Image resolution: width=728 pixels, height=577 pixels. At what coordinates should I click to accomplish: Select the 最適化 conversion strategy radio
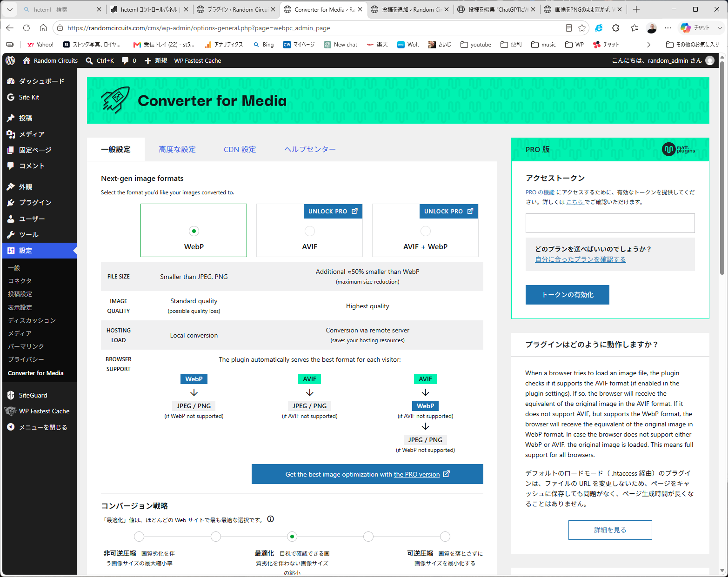pyautogui.click(x=292, y=537)
